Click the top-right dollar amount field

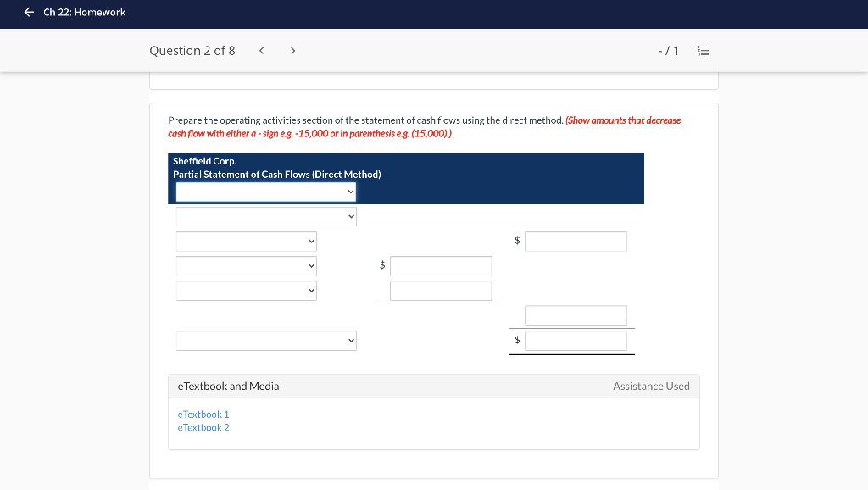(x=576, y=241)
